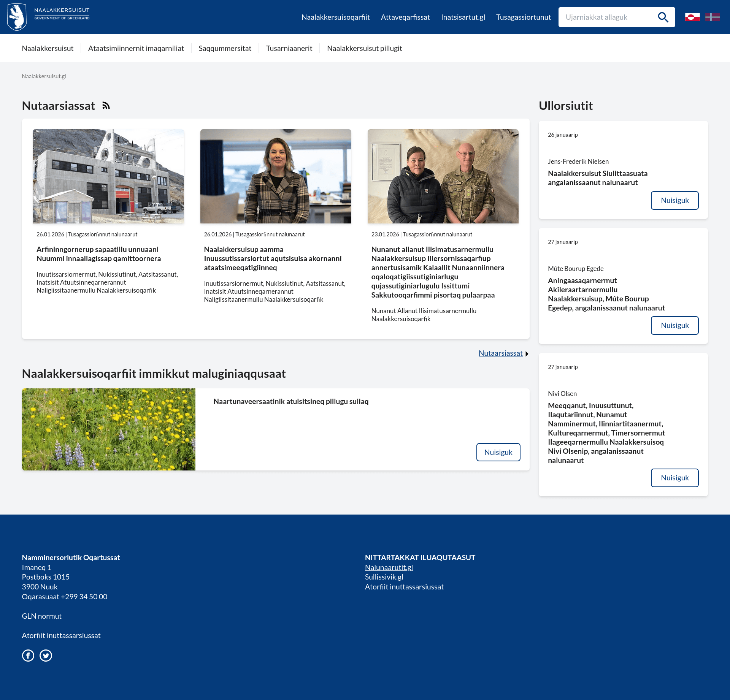Image resolution: width=730 pixels, height=700 pixels.
Task: Open the Nalunaarutit.gl footer link
Action: point(389,567)
